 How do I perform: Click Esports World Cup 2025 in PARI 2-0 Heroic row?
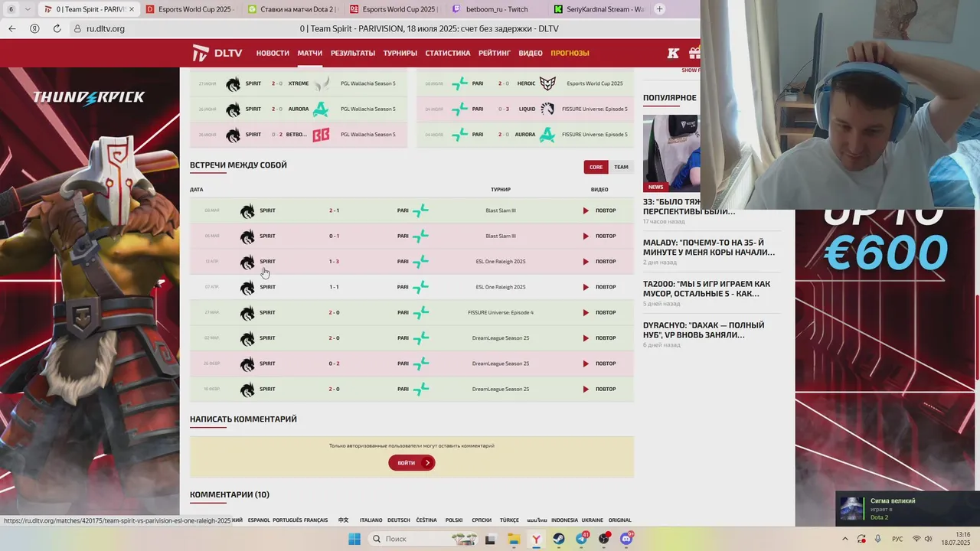click(595, 83)
